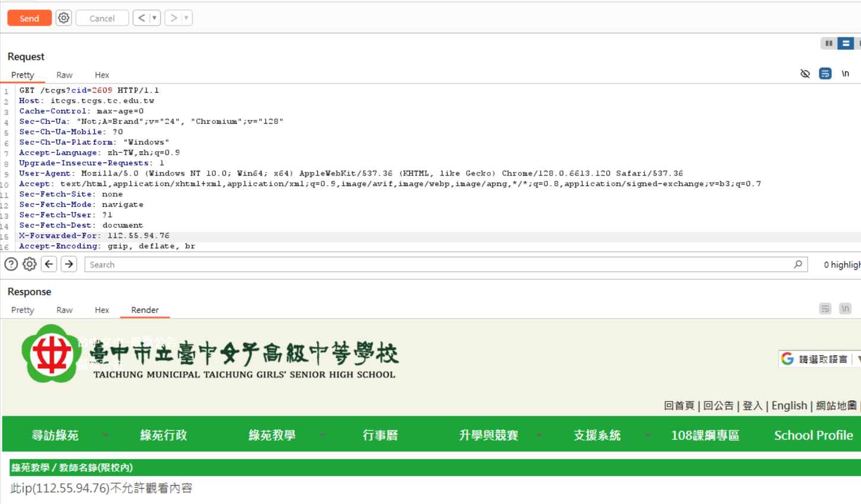Screen dimensions: 861x504
Task: Jump to previous search match arrow
Action: (x=49, y=264)
